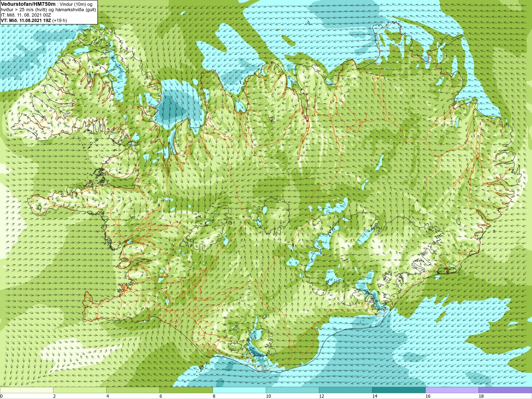Click the '6' scale label
Screen dimensions: 532x399
161,397
